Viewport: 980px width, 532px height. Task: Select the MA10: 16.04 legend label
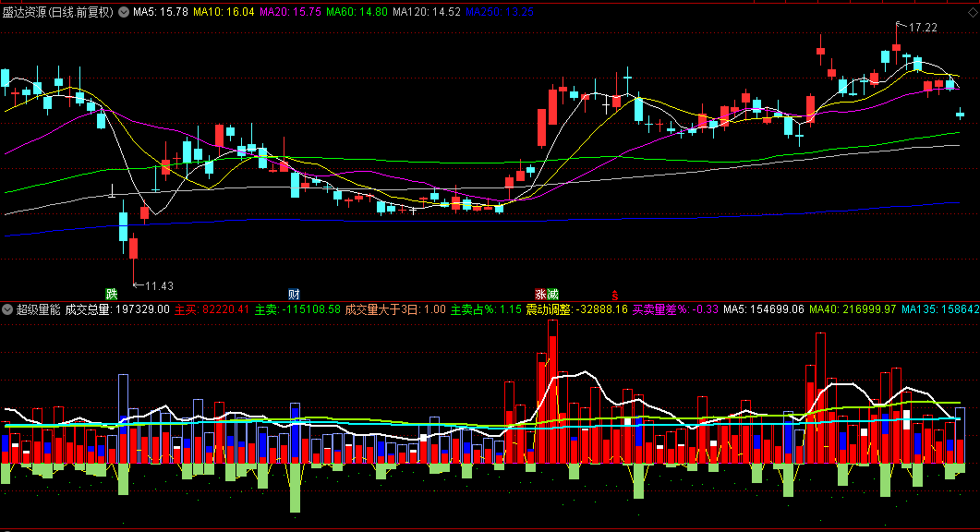224,12
